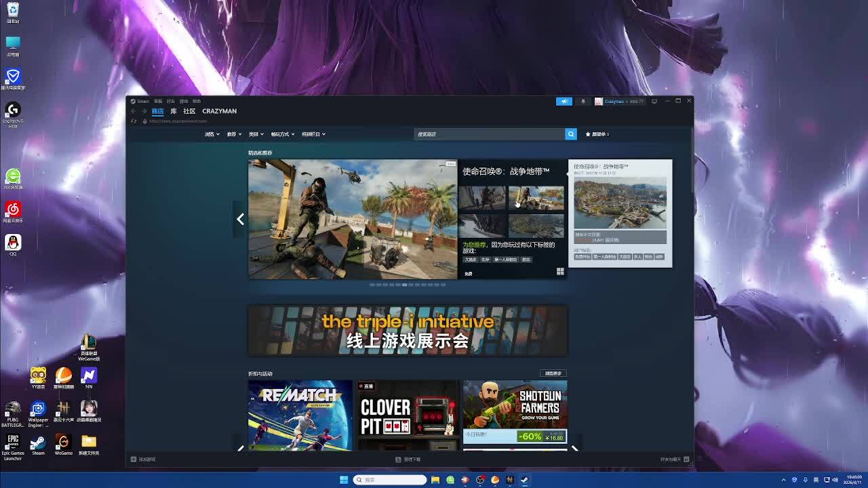
Task: Click the Steam announcements megaphone icon
Action: pyautogui.click(x=564, y=101)
